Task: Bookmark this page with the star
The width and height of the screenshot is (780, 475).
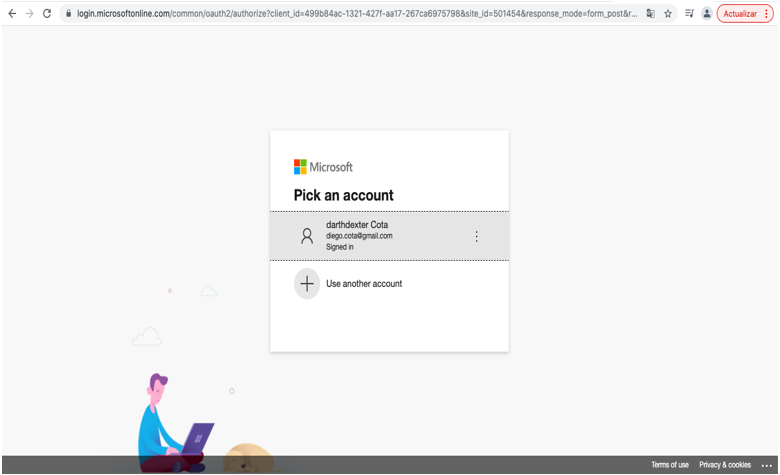Action: coord(668,14)
